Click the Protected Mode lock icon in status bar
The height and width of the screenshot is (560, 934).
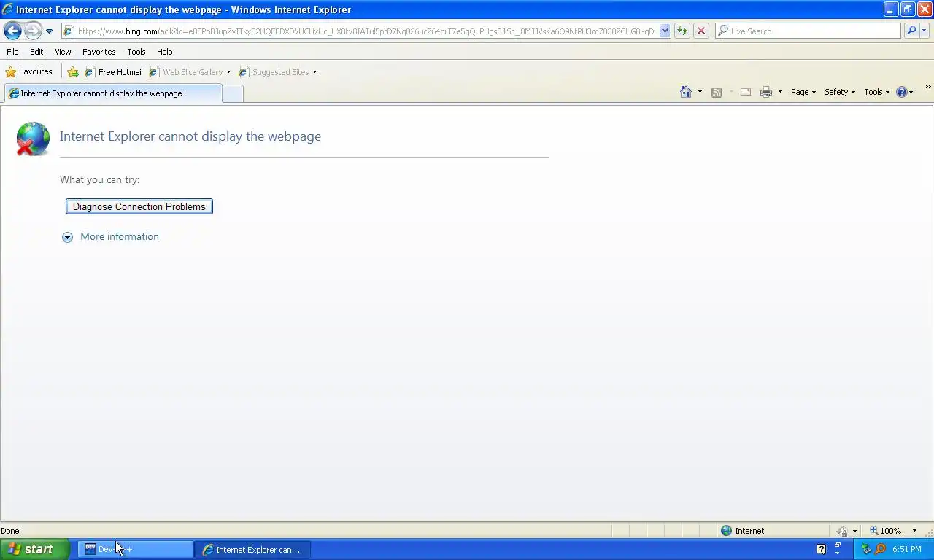(x=843, y=531)
